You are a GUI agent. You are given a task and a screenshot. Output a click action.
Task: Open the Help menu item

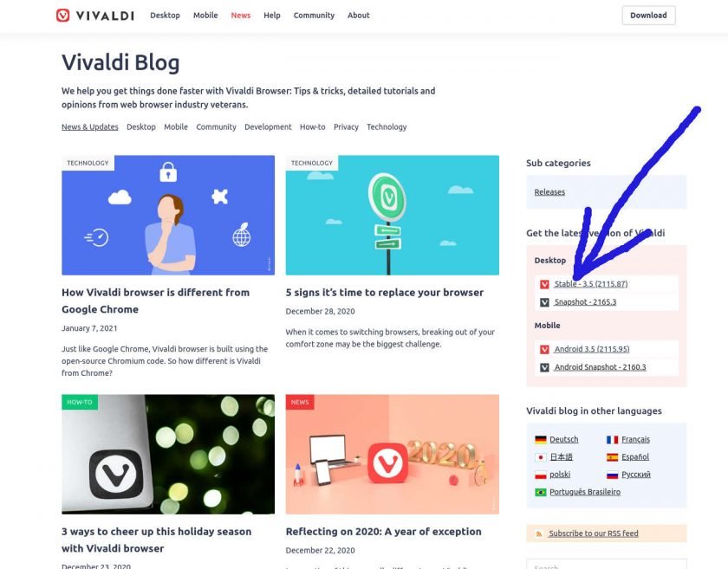[271, 16]
